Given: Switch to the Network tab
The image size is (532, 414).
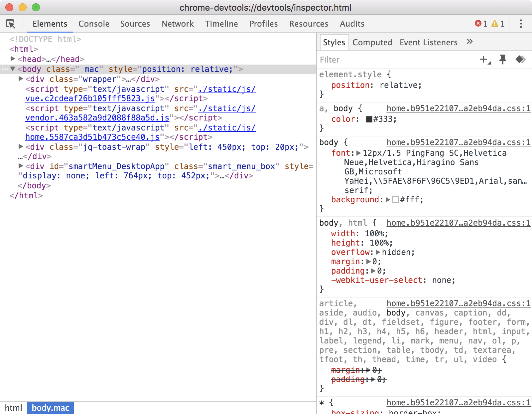Looking at the screenshot, I should (x=178, y=24).
